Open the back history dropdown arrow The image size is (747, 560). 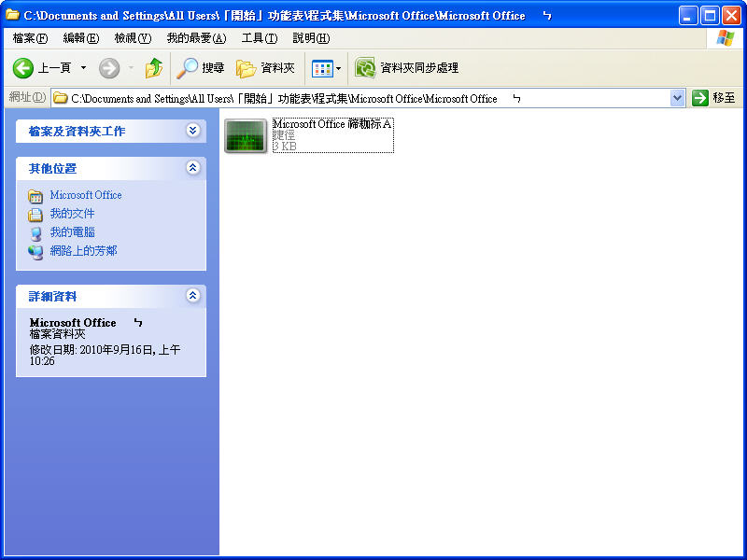point(83,68)
